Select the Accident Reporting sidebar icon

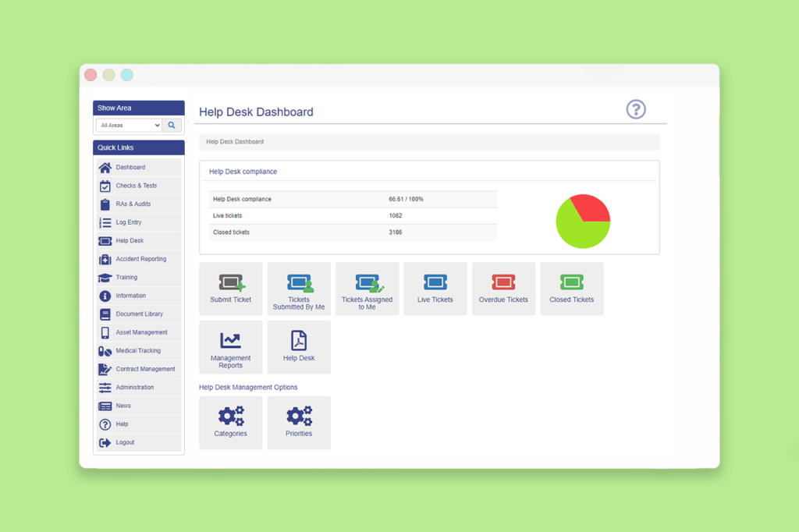(105, 259)
